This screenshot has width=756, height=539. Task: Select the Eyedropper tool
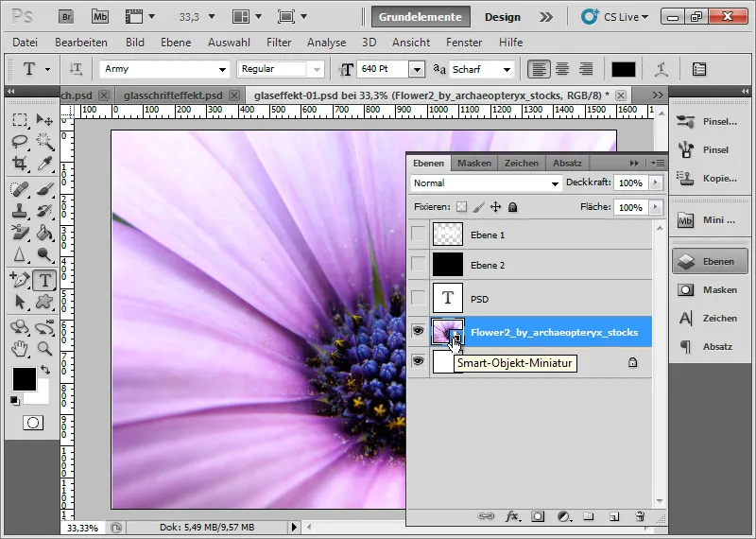pos(44,164)
